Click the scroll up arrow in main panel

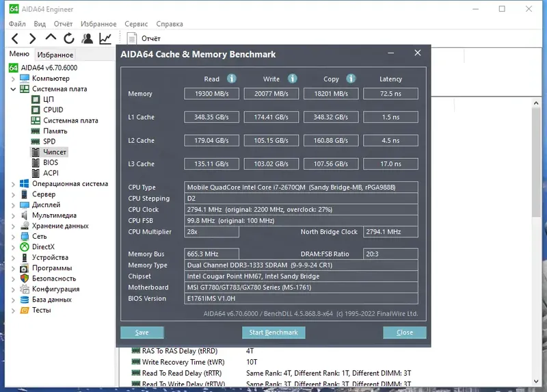(x=536, y=103)
